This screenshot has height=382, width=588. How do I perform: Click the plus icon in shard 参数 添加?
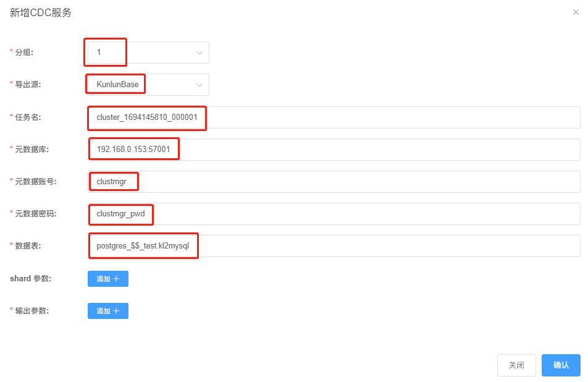click(x=116, y=279)
